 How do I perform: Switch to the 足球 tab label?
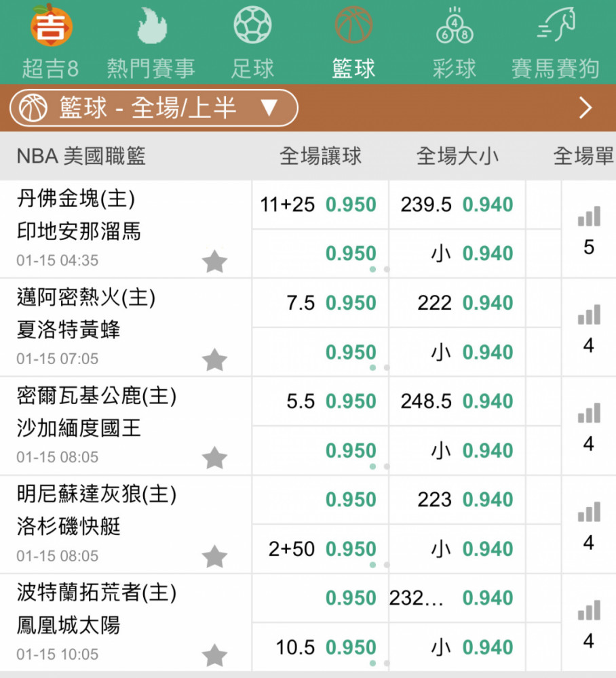(252, 68)
